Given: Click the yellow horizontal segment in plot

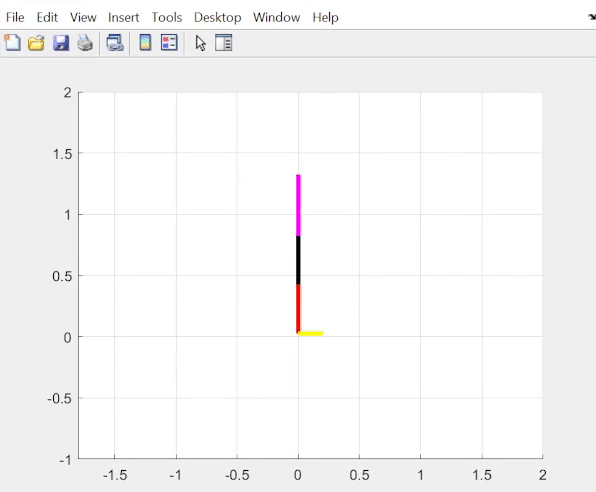Looking at the screenshot, I should (x=311, y=333).
